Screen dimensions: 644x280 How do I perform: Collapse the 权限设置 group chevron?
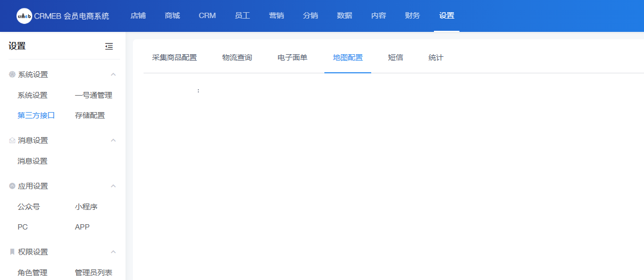click(x=113, y=252)
